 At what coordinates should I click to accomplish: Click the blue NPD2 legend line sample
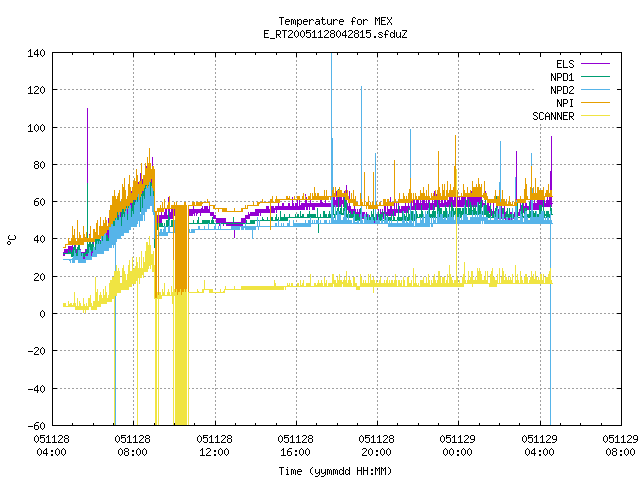point(595,89)
